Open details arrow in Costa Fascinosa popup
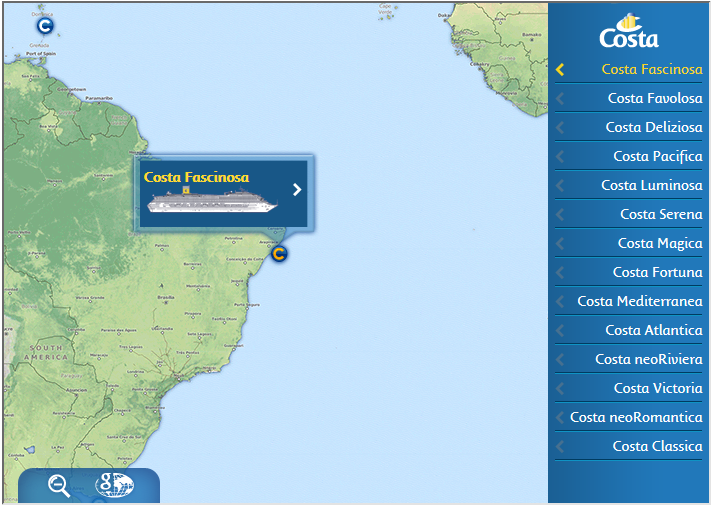 297,189
